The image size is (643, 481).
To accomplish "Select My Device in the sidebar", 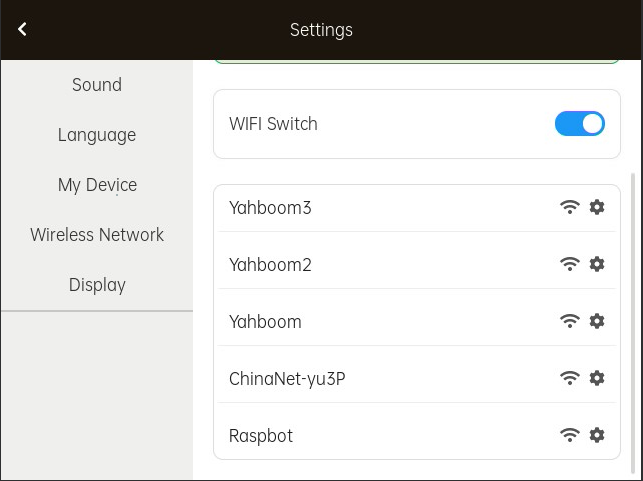I will click(x=97, y=185).
